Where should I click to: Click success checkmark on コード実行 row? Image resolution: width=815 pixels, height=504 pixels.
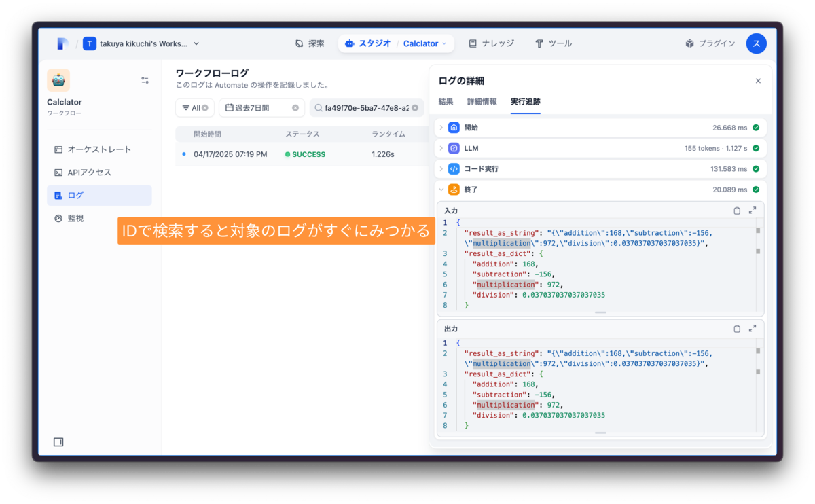tap(756, 168)
